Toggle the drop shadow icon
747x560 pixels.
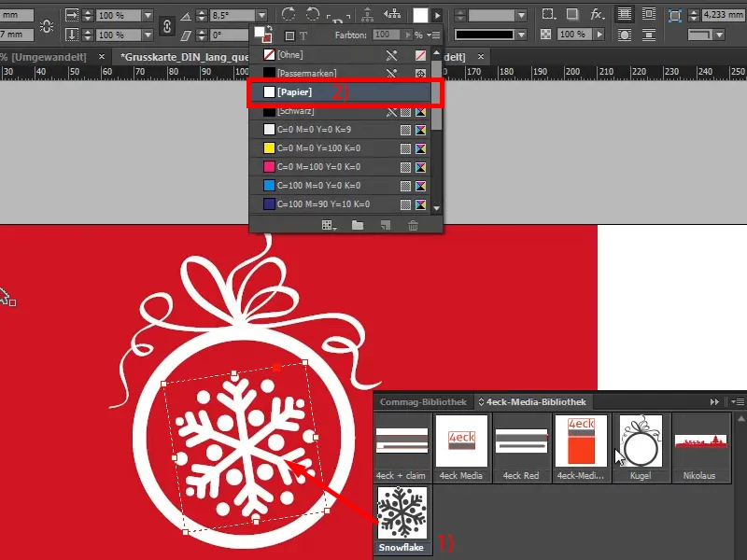[x=572, y=14]
